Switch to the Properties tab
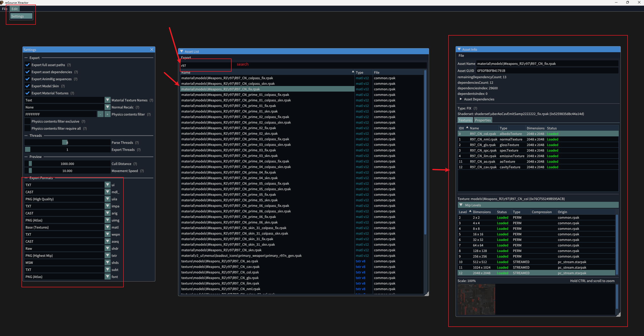644x336 pixels. click(x=483, y=120)
